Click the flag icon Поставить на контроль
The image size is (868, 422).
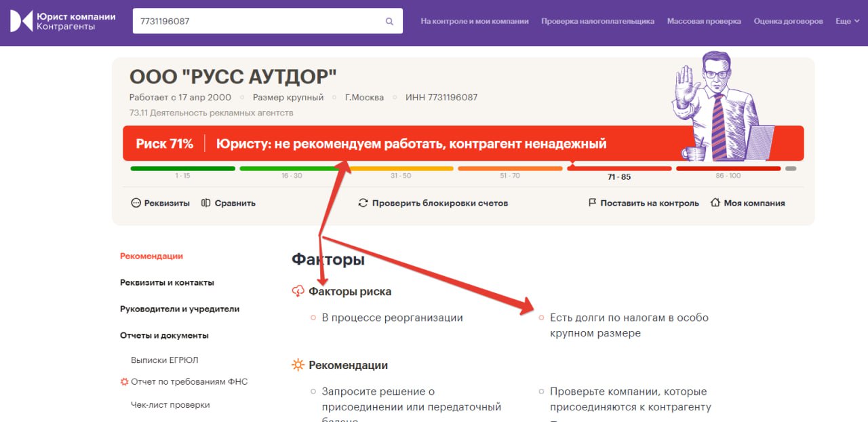(x=592, y=203)
